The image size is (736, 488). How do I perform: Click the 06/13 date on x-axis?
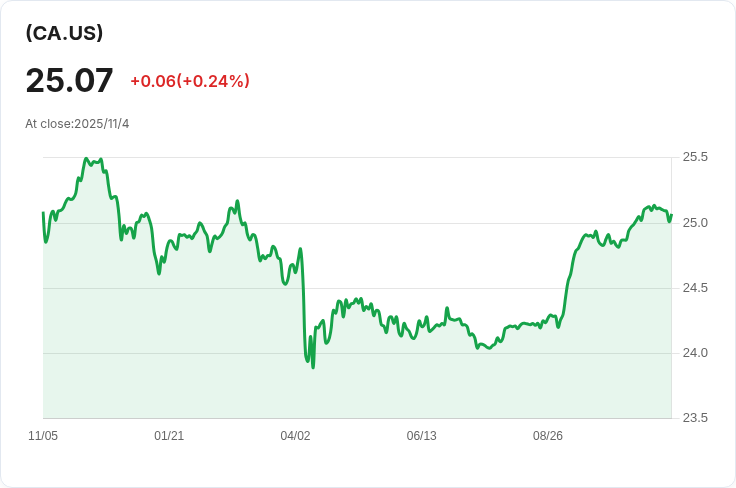(421, 436)
